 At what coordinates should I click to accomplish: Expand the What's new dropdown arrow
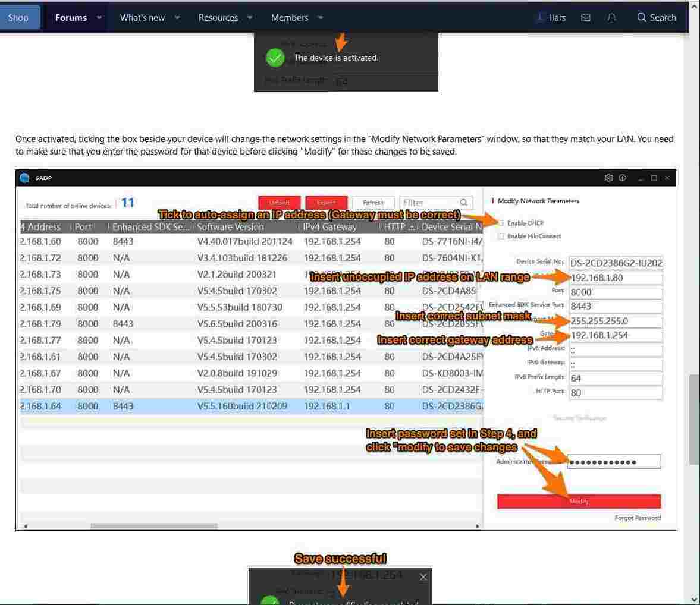pos(177,18)
